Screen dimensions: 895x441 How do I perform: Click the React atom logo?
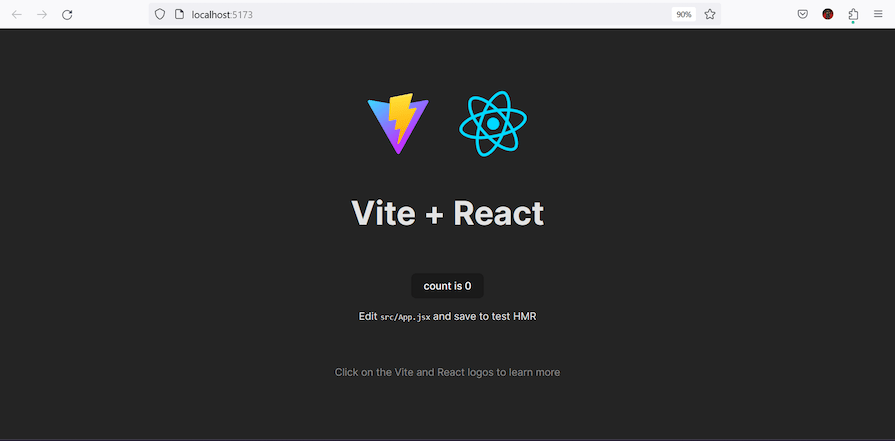click(493, 123)
